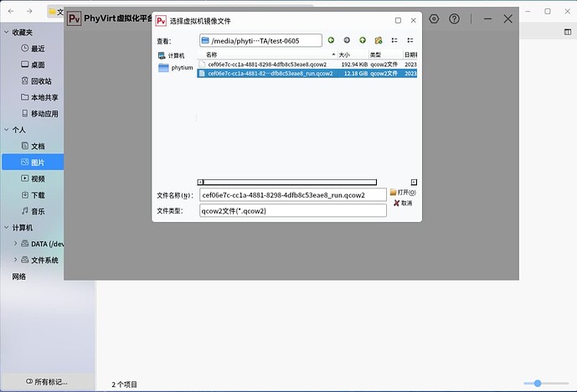The height and width of the screenshot is (392, 577).
Task: Adjust the file manager zoom slider
Action: pos(538,383)
